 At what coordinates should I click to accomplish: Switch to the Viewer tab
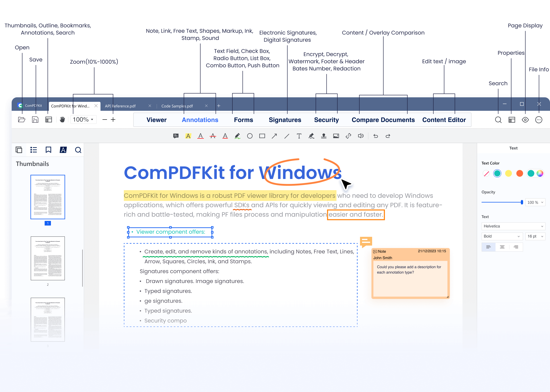coord(156,120)
